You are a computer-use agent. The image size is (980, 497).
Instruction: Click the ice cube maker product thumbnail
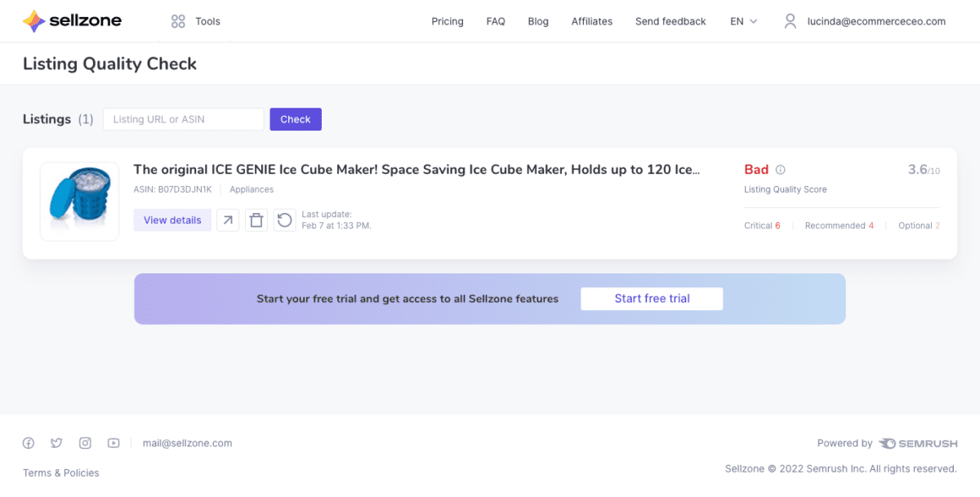pos(79,202)
